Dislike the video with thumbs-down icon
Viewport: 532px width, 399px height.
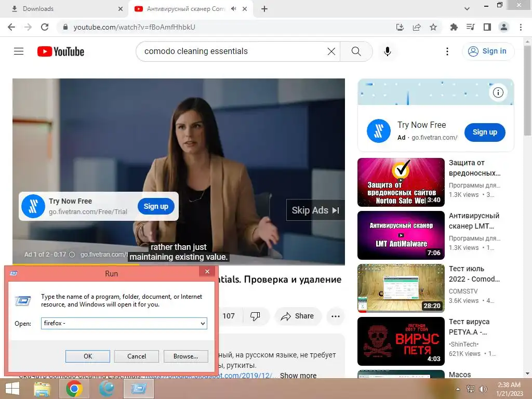[x=255, y=316]
